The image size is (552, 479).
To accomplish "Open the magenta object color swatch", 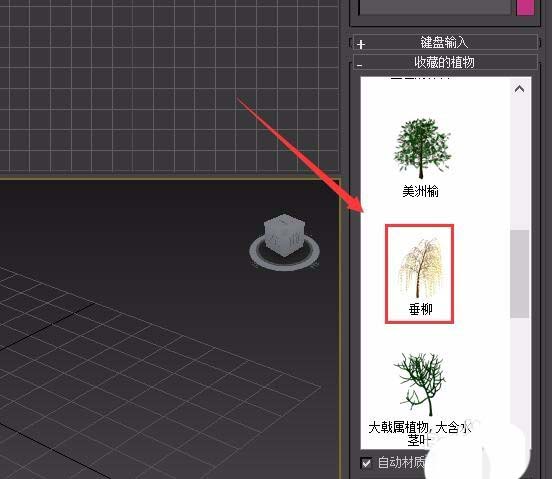I will pos(525,7).
